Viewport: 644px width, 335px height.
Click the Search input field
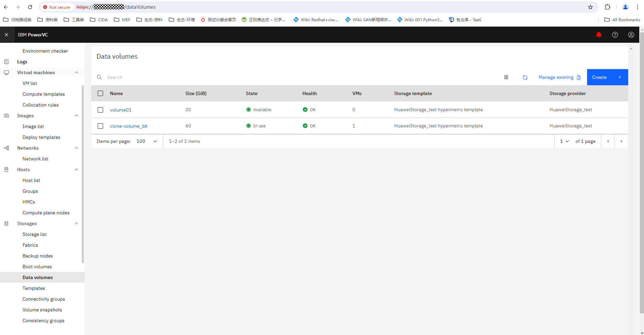296,77
